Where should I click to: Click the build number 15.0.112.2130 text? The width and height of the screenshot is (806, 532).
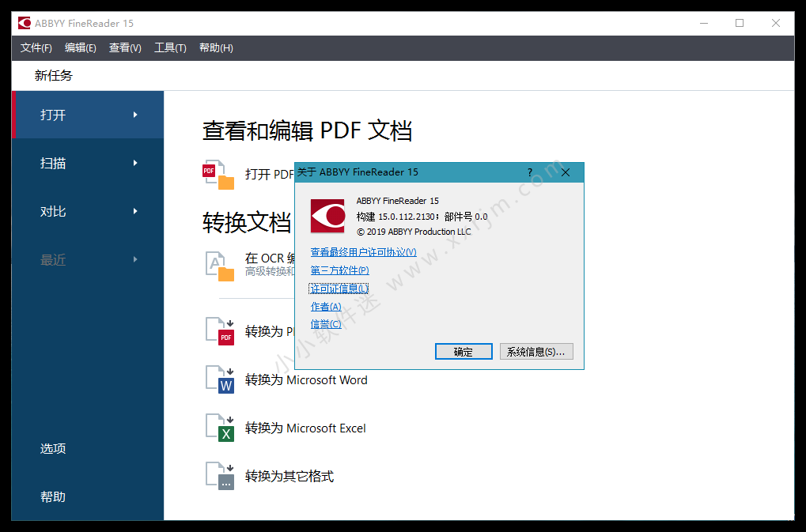(407, 217)
